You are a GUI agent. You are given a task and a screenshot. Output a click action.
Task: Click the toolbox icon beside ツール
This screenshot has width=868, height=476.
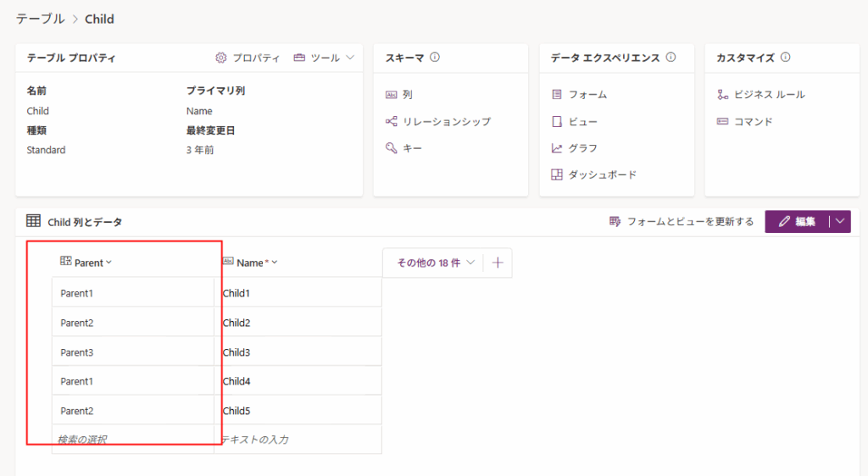[300, 58]
